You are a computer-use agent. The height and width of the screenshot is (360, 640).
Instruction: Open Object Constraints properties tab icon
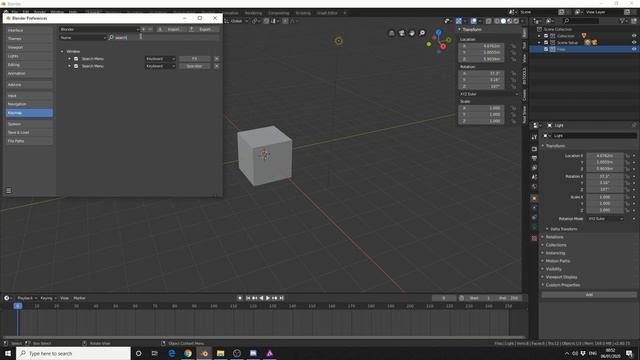pyautogui.click(x=534, y=218)
